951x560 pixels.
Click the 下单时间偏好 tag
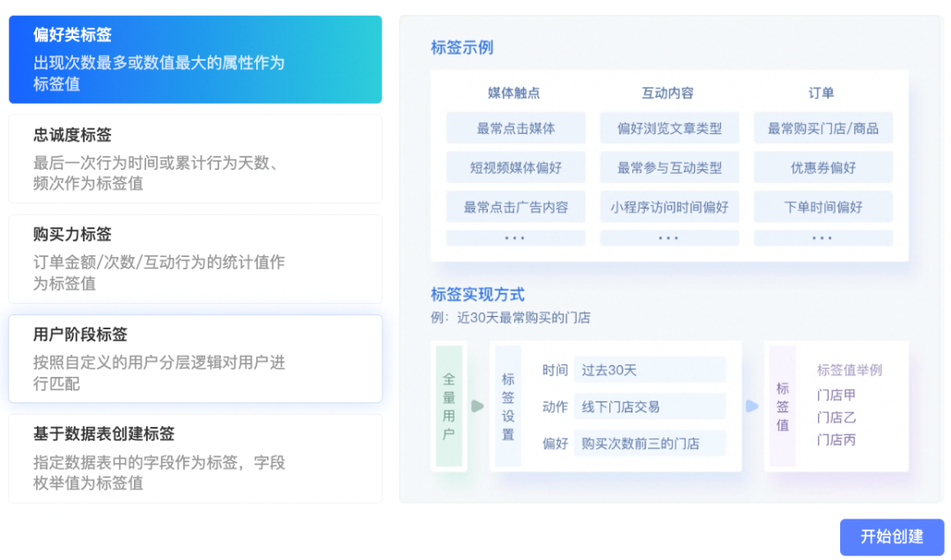(x=822, y=207)
